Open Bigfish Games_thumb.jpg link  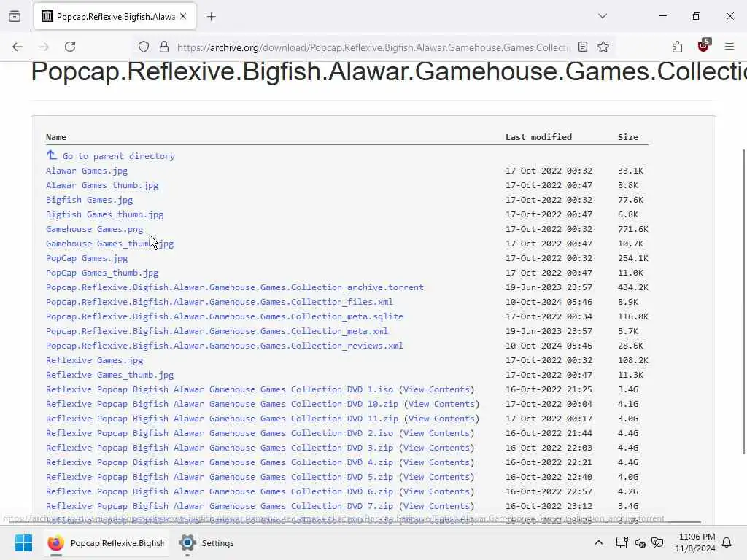point(104,214)
